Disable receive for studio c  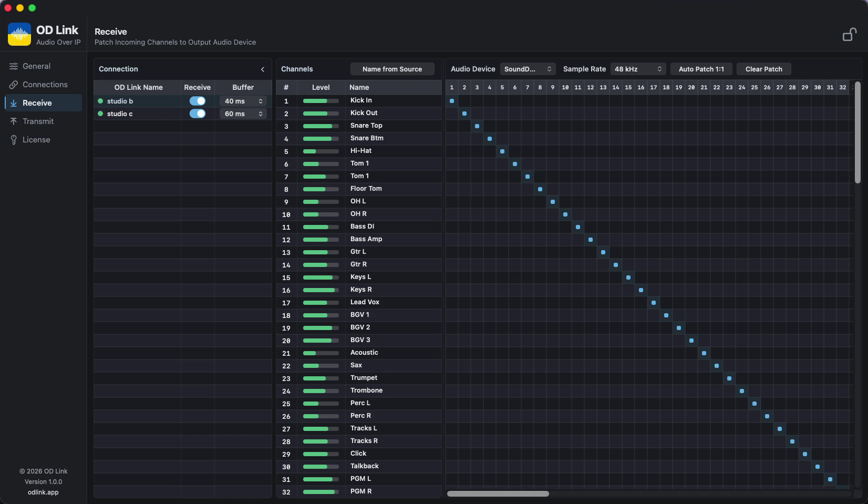pos(198,114)
